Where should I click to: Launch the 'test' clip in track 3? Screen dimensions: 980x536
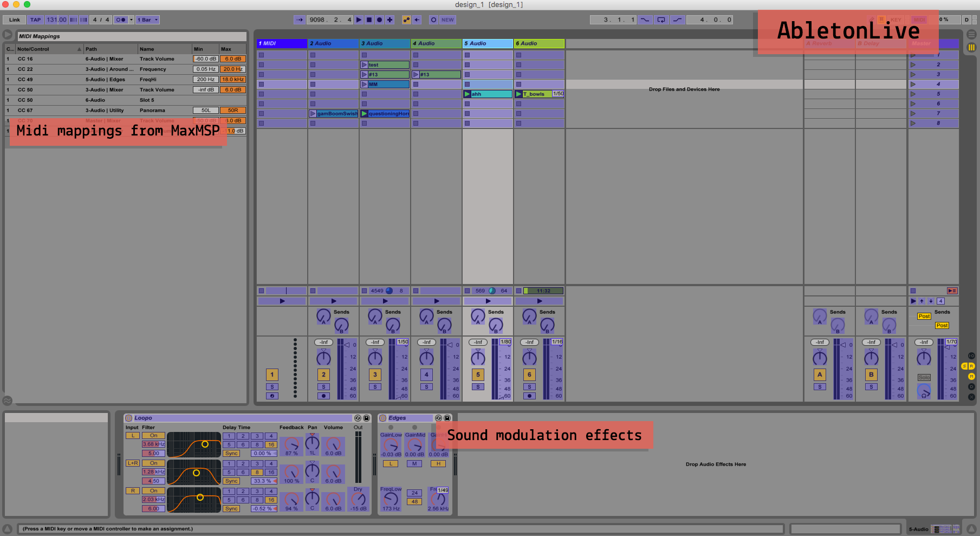[x=365, y=65]
